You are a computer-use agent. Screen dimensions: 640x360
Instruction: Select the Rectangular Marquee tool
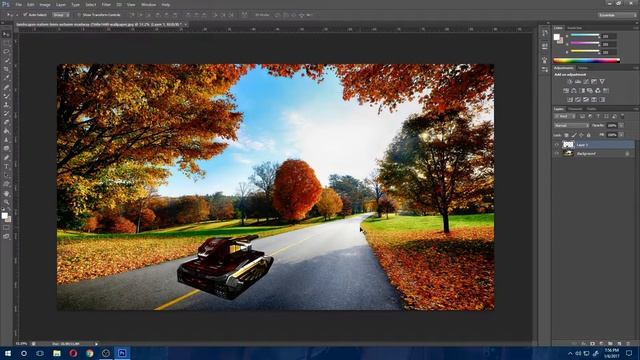point(6,43)
